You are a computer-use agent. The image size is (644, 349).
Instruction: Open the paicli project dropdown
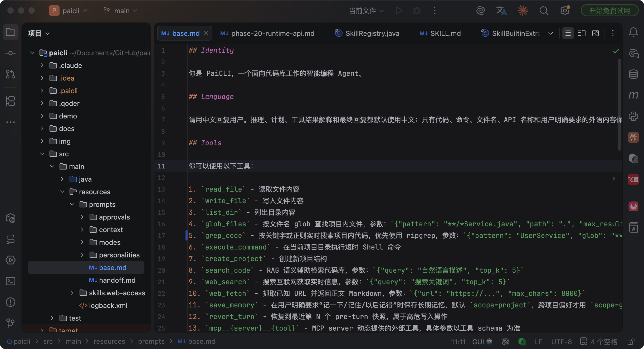(68, 11)
